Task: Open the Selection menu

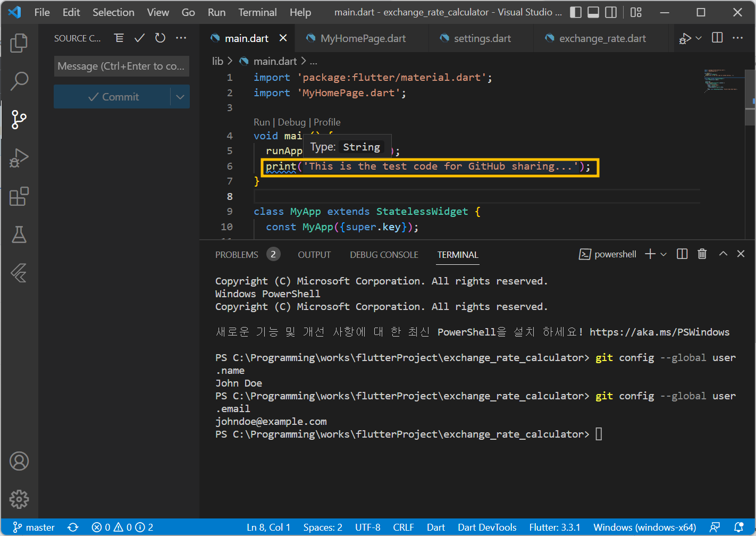Action: click(x=113, y=12)
